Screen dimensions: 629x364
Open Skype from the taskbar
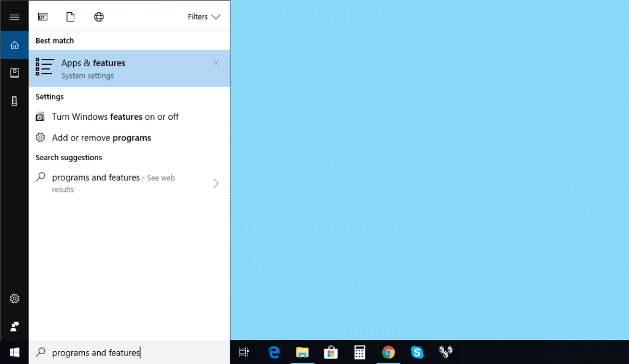(417, 352)
